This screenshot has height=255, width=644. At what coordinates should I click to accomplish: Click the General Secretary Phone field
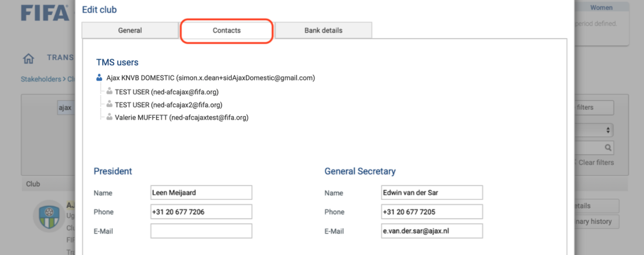pyautogui.click(x=432, y=212)
